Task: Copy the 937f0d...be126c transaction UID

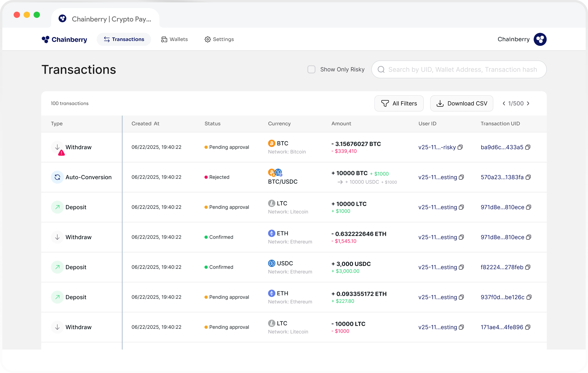Action: 529,297
